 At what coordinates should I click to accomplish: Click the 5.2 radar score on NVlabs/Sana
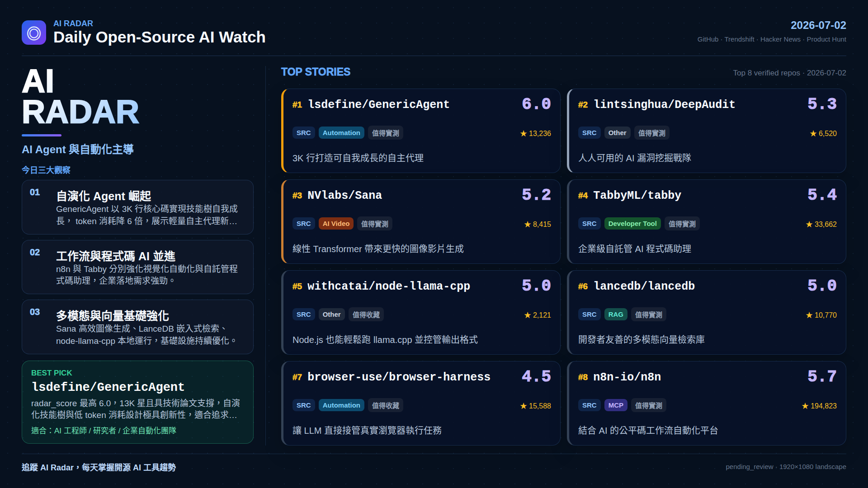(537, 195)
